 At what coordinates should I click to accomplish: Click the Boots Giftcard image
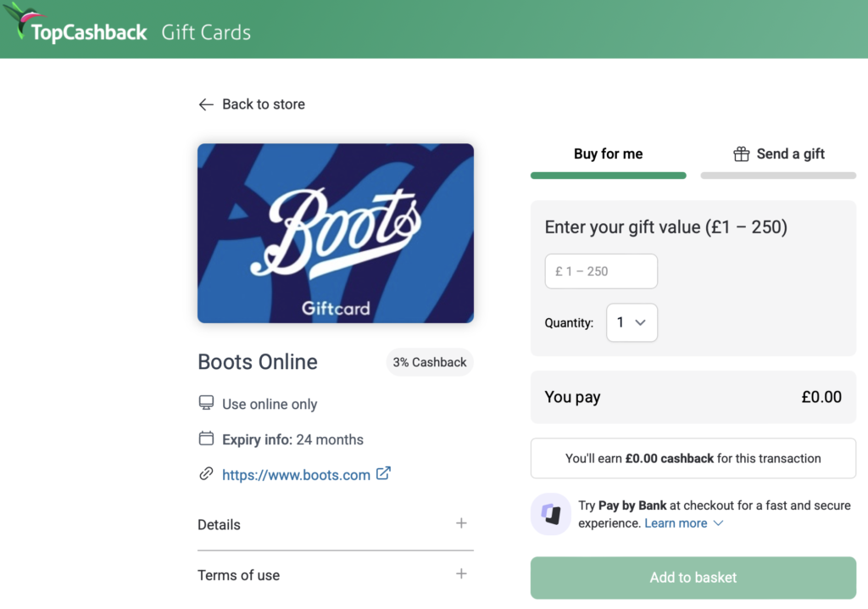pos(336,233)
